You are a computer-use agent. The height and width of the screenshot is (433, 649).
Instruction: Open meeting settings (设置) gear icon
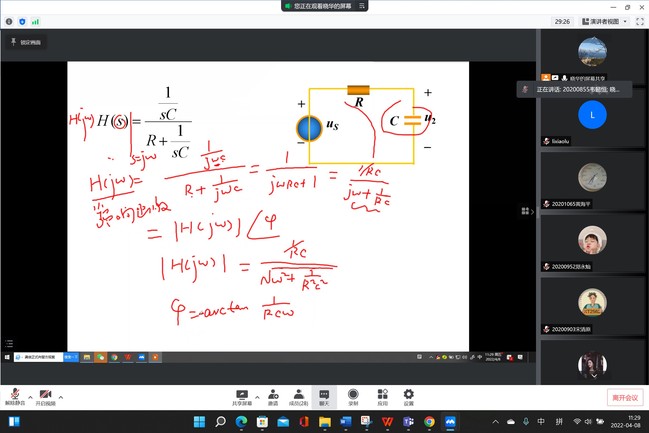point(408,393)
